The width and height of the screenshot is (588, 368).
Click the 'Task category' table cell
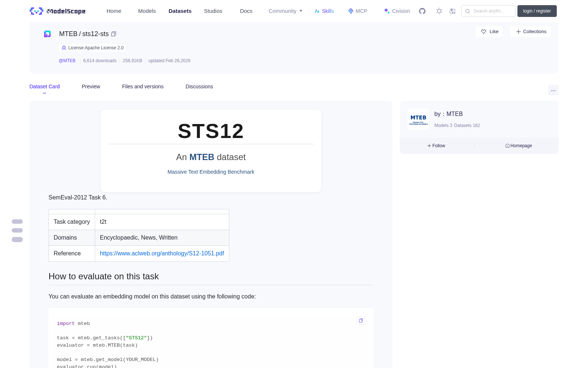click(72, 222)
